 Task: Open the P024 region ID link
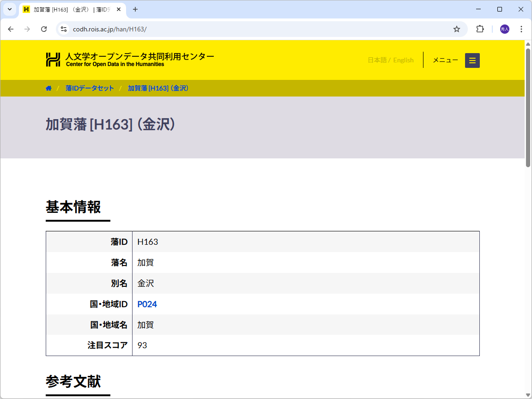click(x=147, y=304)
